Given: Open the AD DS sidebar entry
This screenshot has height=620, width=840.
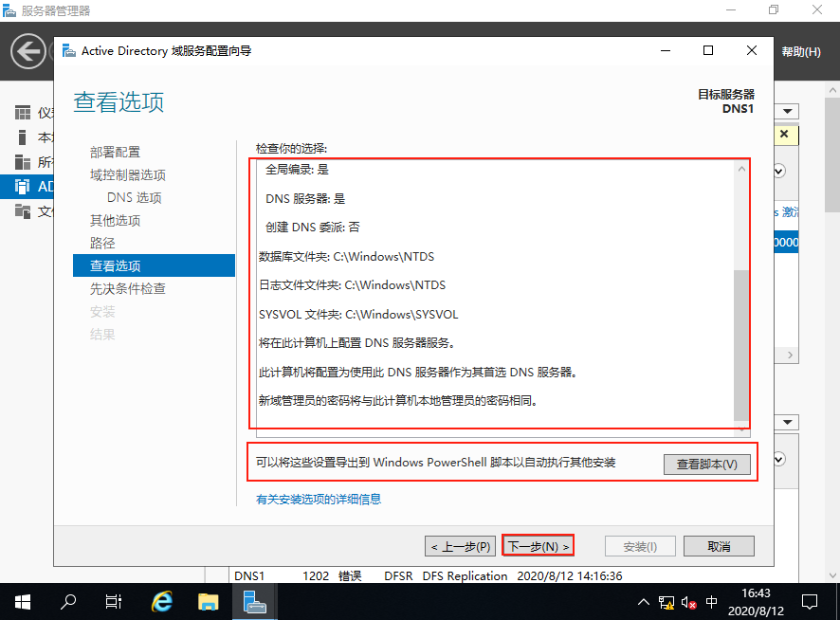Looking at the screenshot, I should [27, 187].
